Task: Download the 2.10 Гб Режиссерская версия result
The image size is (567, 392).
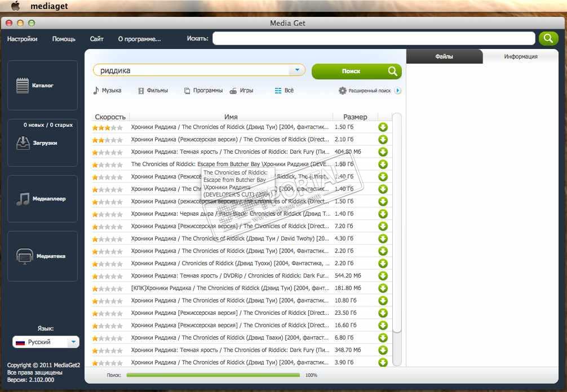Action: pyautogui.click(x=383, y=140)
